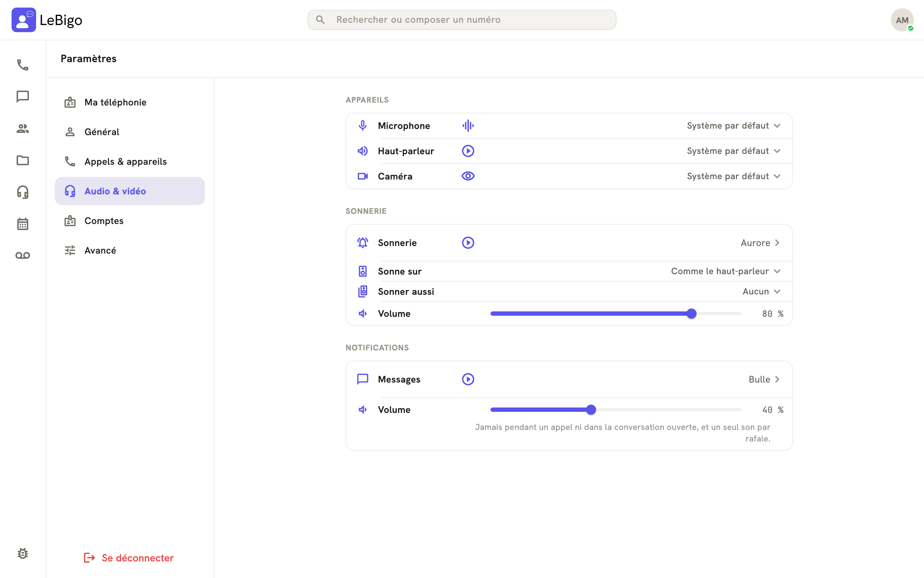Focus the Rechercher ou composer un numéro field

462,20
